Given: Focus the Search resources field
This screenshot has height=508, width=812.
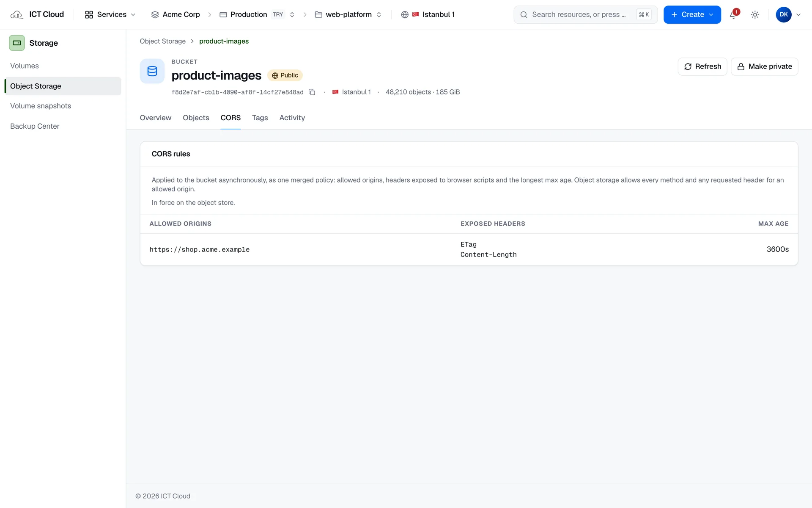Looking at the screenshot, I should [585, 14].
